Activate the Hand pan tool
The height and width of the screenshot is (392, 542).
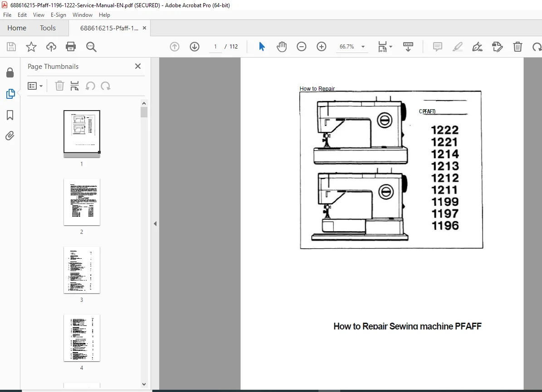pyautogui.click(x=282, y=47)
